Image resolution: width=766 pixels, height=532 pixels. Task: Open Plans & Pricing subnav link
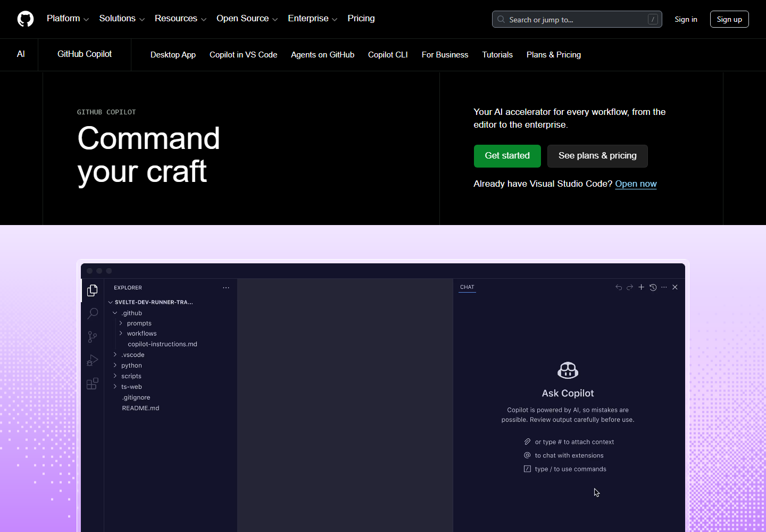(554, 55)
